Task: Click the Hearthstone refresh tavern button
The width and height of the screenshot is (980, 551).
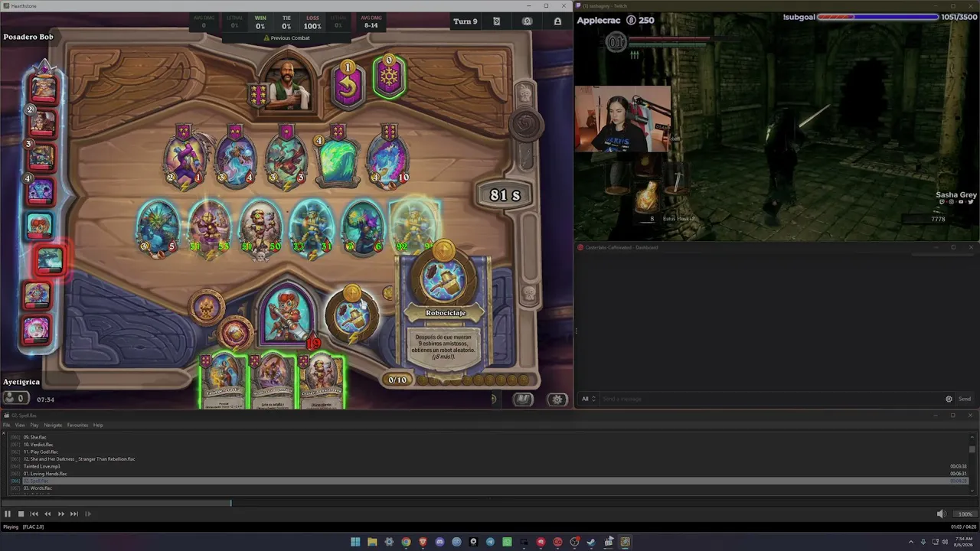Action: (x=348, y=83)
